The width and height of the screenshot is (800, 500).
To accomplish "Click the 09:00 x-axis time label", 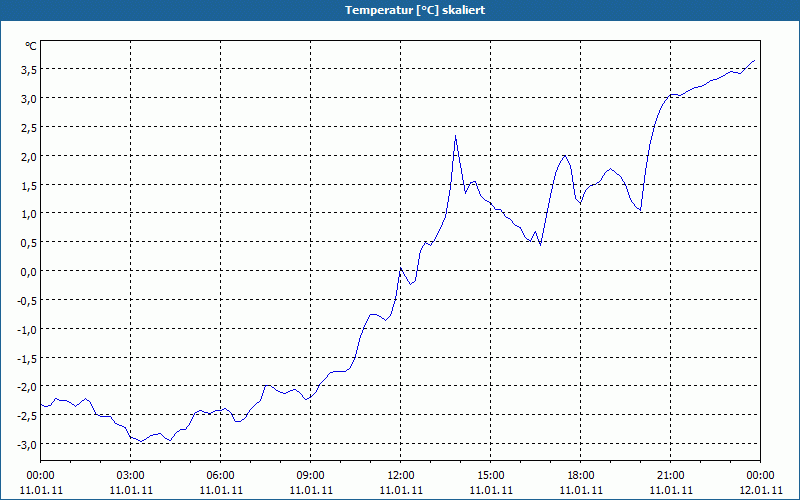I will pyautogui.click(x=310, y=475).
